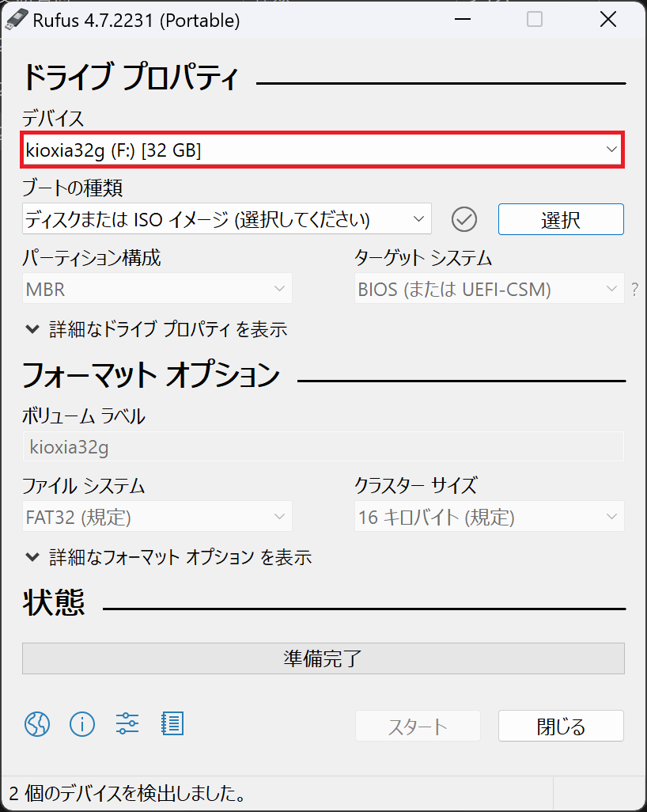Click the 準備完了 progress bar
This screenshot has width=647, height=812.
tap(323, 658)
